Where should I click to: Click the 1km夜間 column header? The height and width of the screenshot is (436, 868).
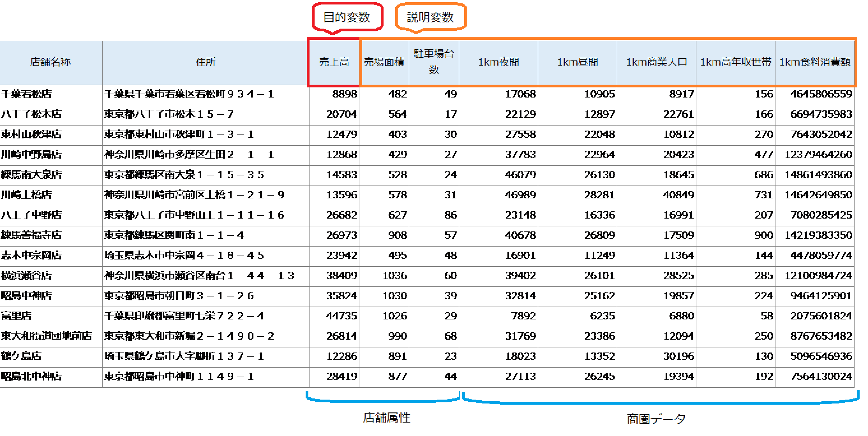pos(499,62)
